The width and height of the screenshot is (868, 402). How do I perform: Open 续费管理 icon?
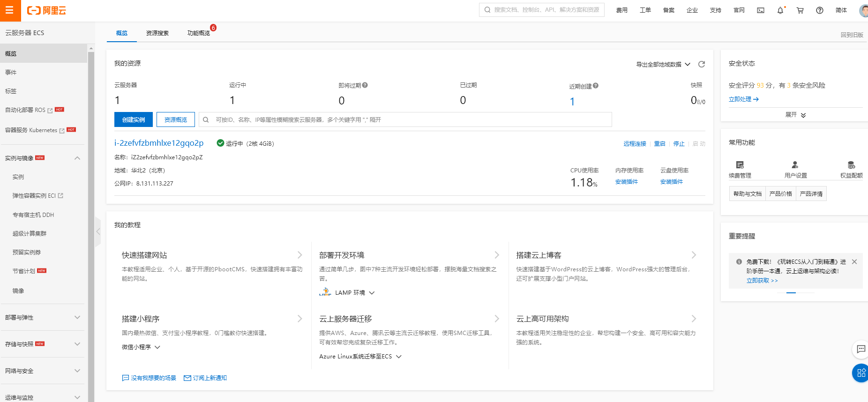pyautogui.click(x=740, y=165)
